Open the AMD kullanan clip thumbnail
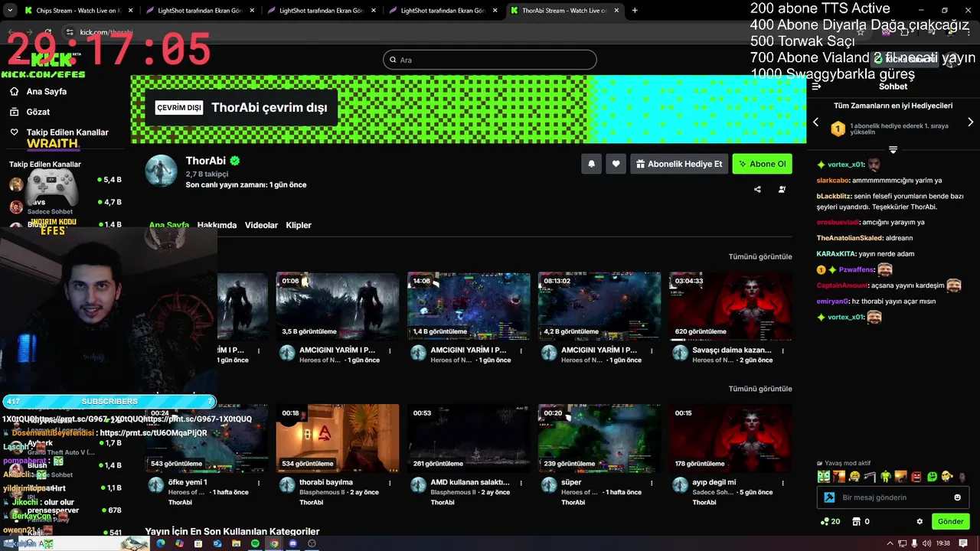Viewport: 980px width, 551px height. [x=469, y=439]
